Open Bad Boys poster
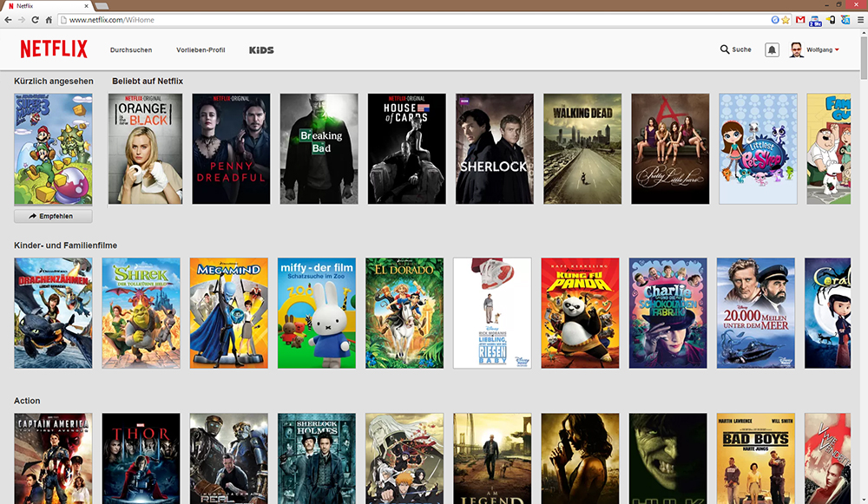 756,459
